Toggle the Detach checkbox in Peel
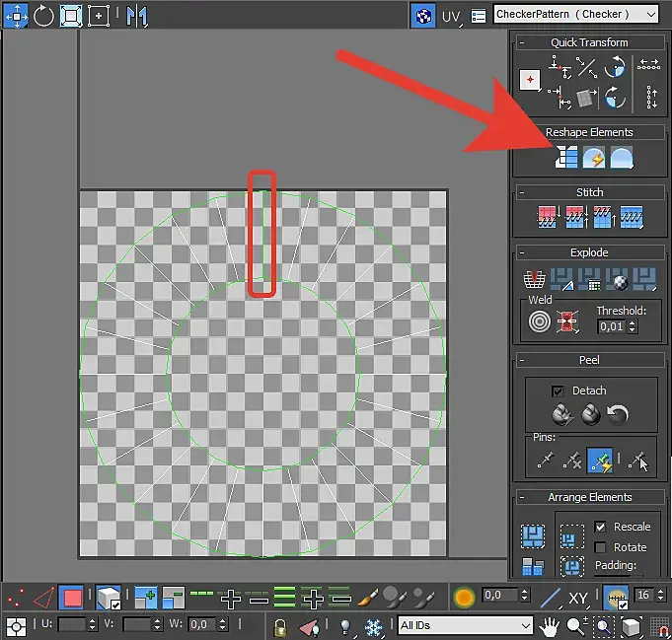672x640 pixels. tap(558, 391)
